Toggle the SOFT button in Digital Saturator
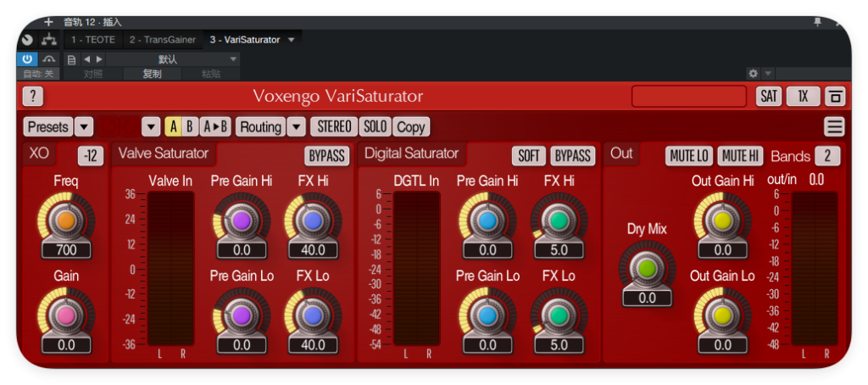Screen dimensions: 868x385 click(x=529, y=156)
